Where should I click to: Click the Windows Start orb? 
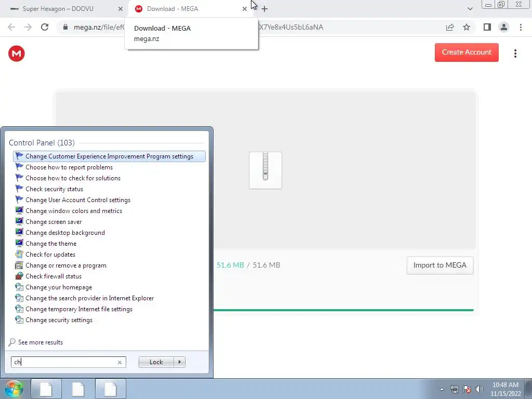point(14,389)
